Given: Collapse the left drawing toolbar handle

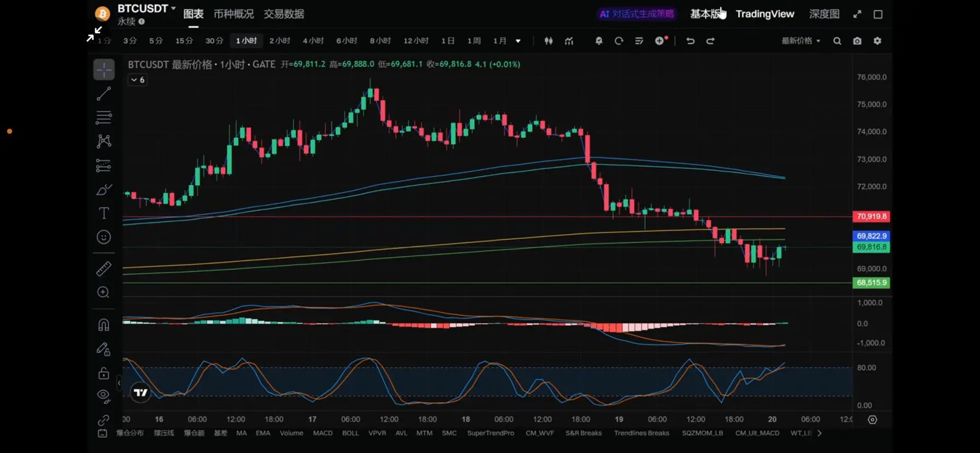Looking at the screenshot, I should (119, 384).
